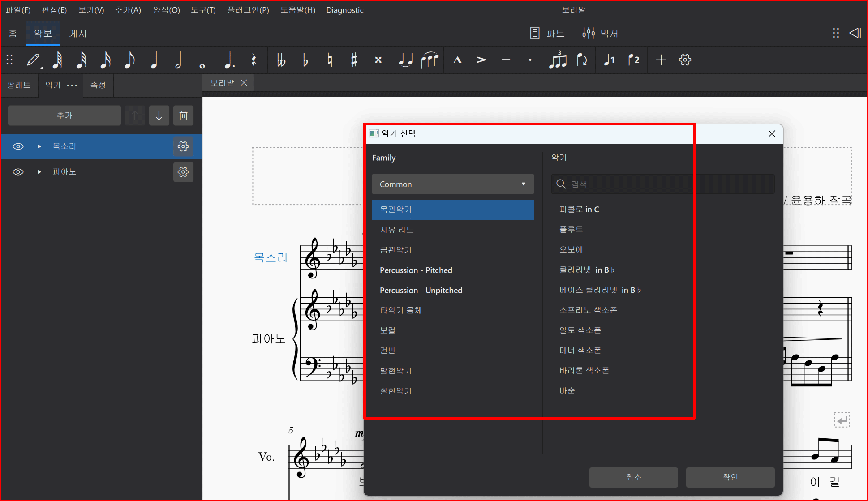Hide the 목소리 instrument via eye icon
Viewport: 868px width, 501px height.
18,146
